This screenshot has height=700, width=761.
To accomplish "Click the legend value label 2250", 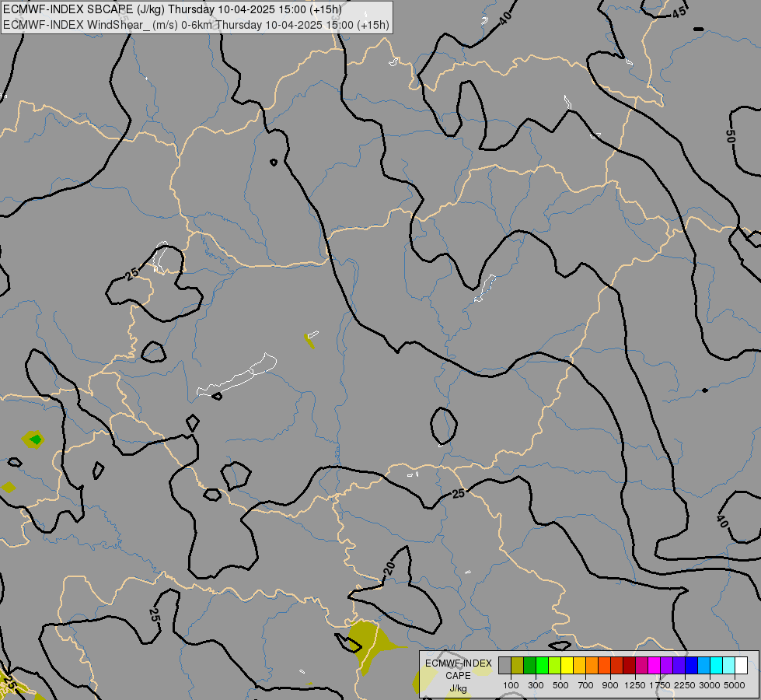I will (x=684, y=685).
